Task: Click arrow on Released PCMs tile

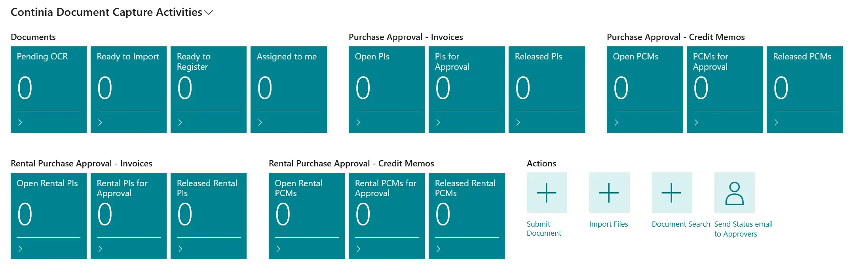Action: tap(776, 122)
